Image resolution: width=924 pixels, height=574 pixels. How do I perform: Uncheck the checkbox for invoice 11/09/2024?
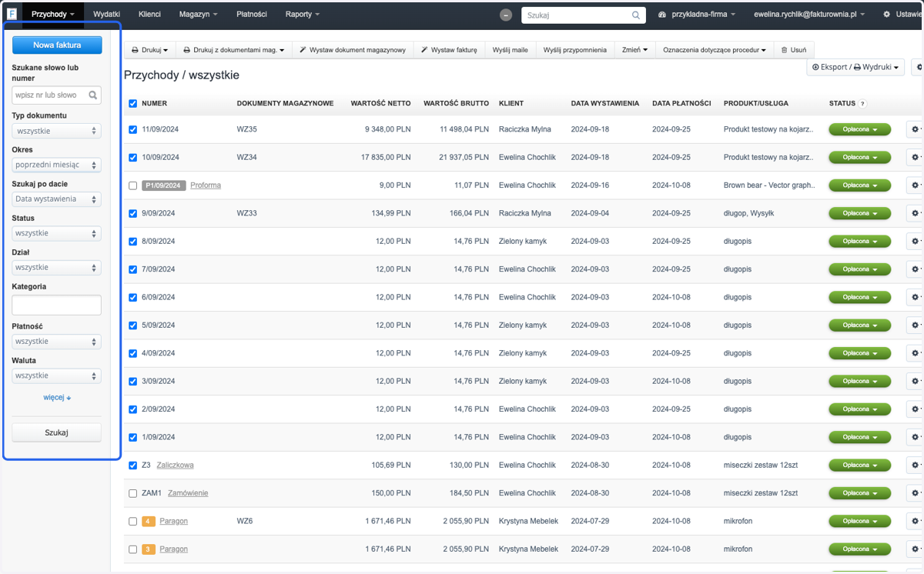[x=132, y=129]
